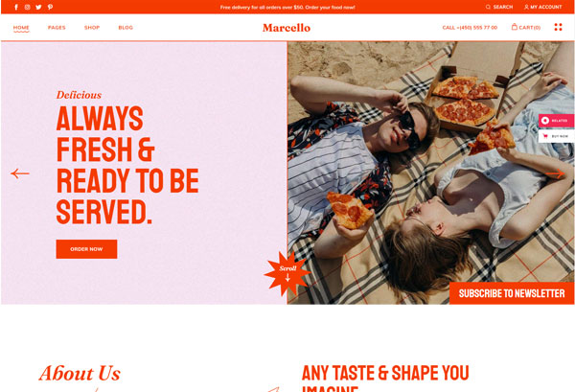Select the Home menu item
575x392 pixels.
click(21, 28)
